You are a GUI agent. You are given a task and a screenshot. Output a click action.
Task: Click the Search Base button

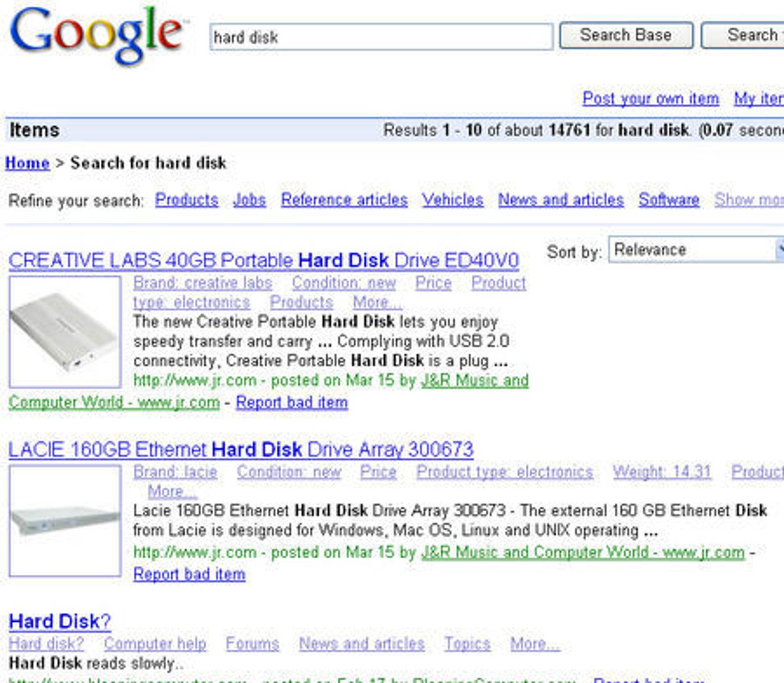pyautogui.click(x=626, y=35)
